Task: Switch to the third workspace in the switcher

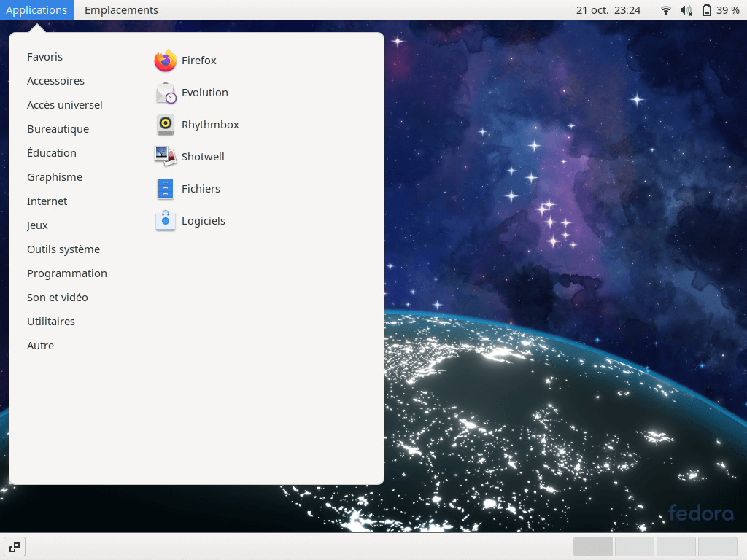Action: [x=676, y=547]
